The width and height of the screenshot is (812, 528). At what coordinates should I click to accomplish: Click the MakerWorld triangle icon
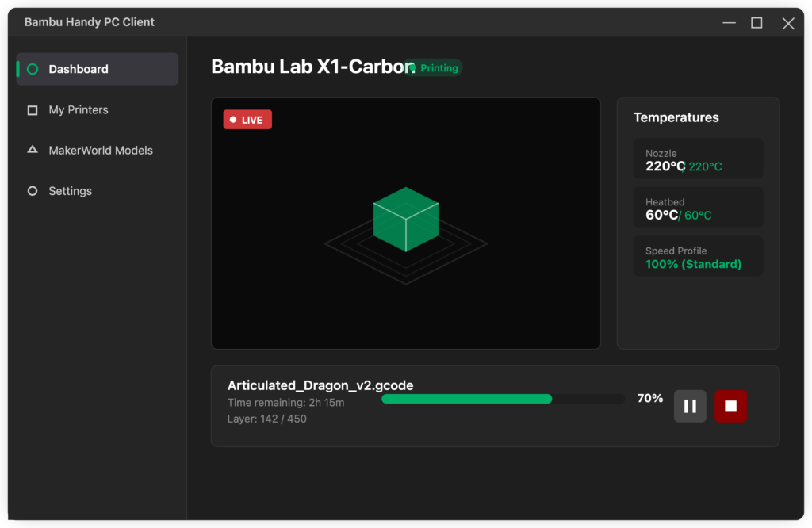33,150
